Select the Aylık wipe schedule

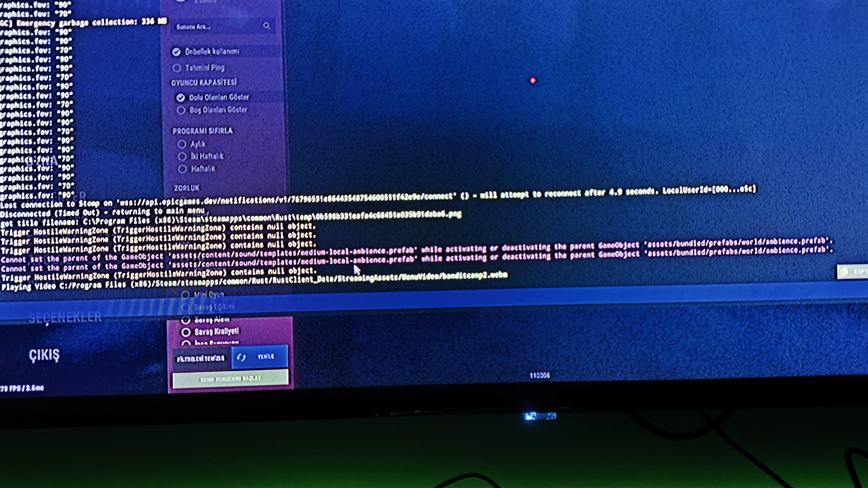[x=182, y=144]
